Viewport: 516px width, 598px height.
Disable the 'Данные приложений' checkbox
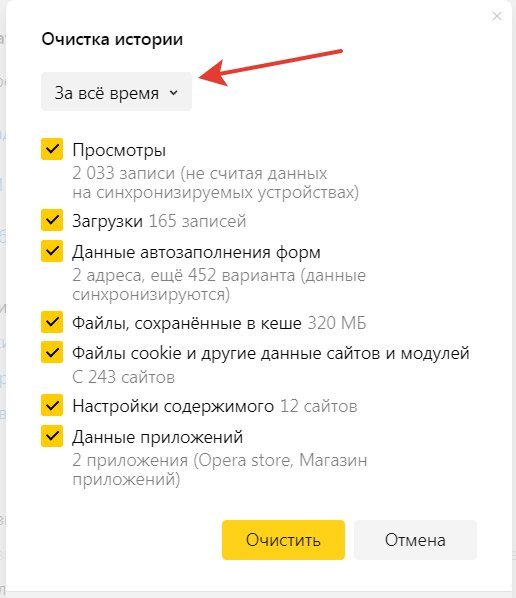point(52,436)
